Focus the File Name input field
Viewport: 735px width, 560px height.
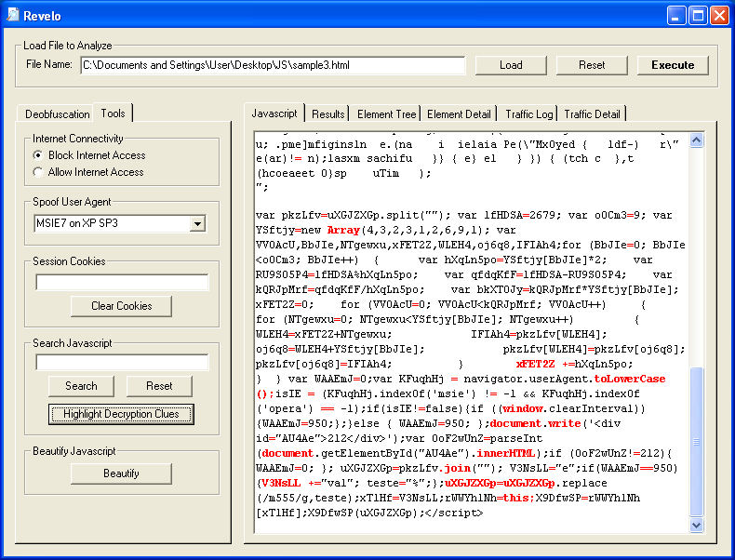coord(272,65)
